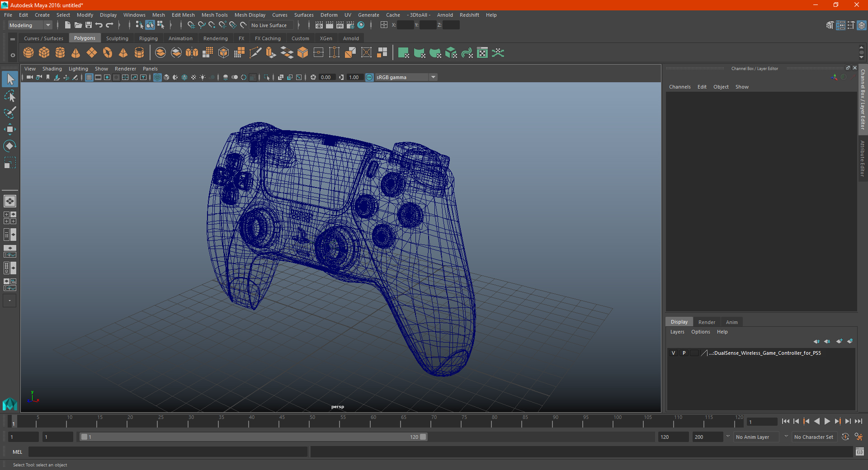Toggle visibility V of DualSense layer
Viewport: 868px width, 470px height.
pos(673,353)
